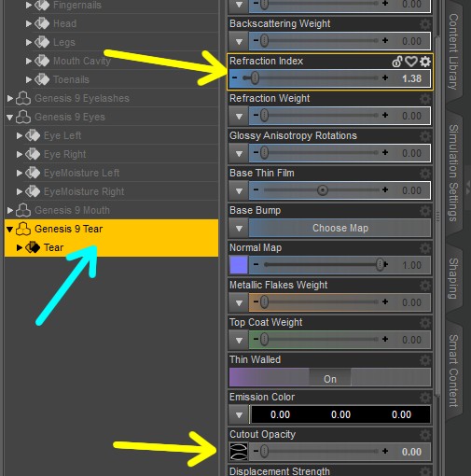The width and height of the screenshot is (471, 476).
Task: Collapse the Genesis 9 Eyes tree node
Action: (x=10, y=118)
